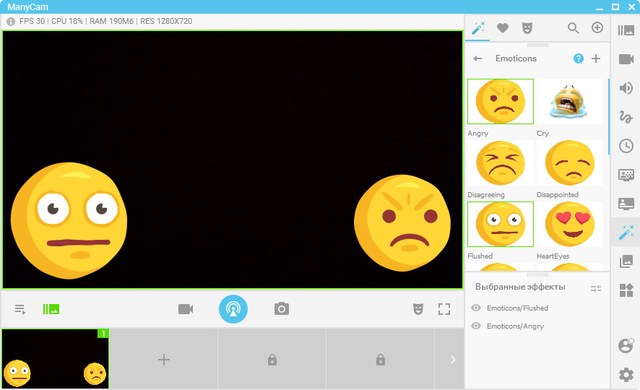Open the face masks tab
This screenshot has height=390, width=640.
[x=527, y=28]
